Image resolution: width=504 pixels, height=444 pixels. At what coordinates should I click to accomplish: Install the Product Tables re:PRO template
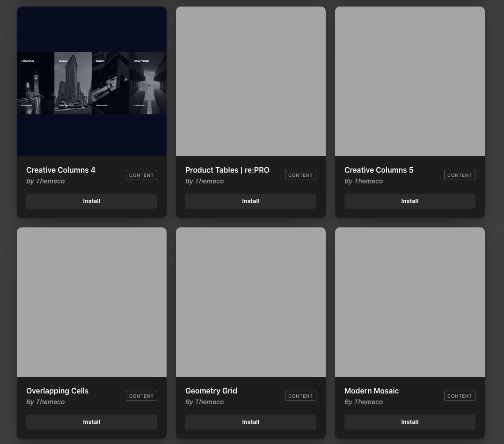(250, 201)
